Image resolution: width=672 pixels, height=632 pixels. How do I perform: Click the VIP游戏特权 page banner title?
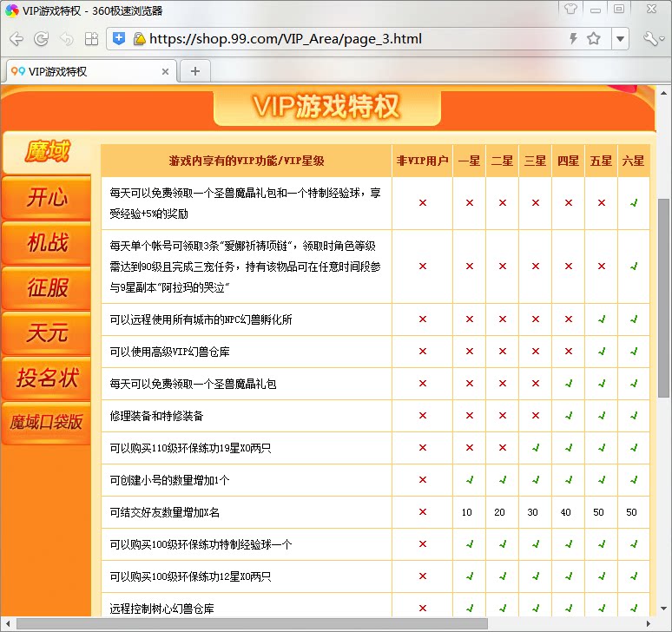[x=327, y=107]
